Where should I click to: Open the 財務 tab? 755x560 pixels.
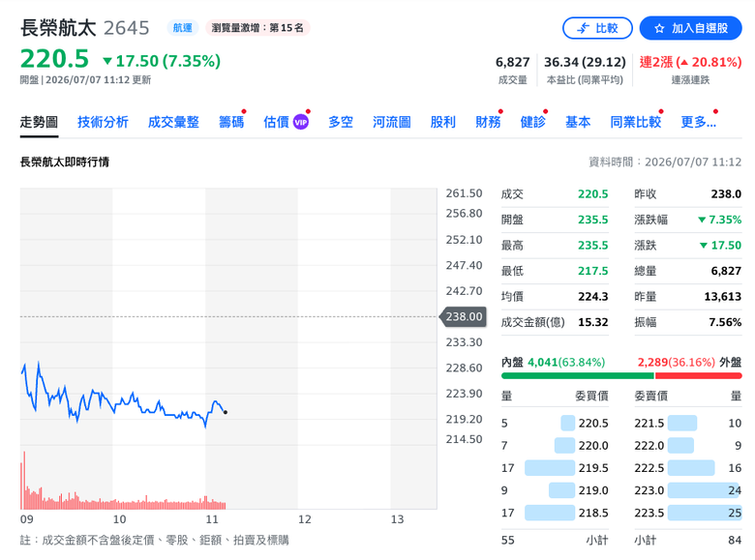point(488,122)
